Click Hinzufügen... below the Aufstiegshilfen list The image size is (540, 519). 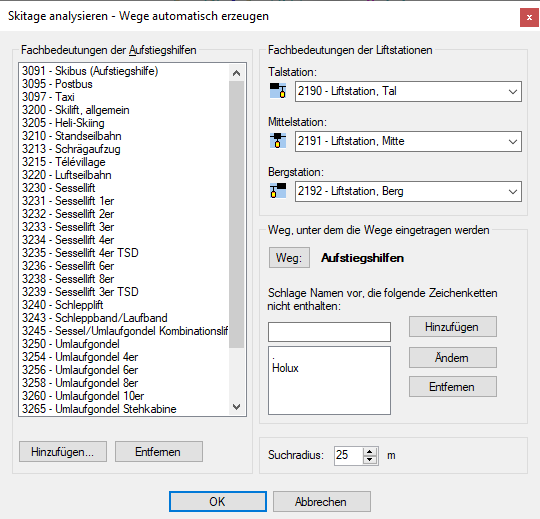tap(63, 451)
